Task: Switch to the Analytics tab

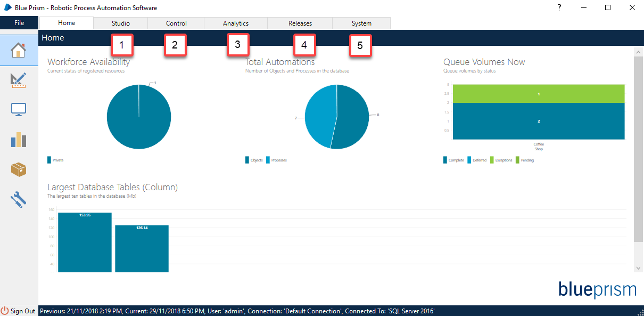Action: coord(236,23)
